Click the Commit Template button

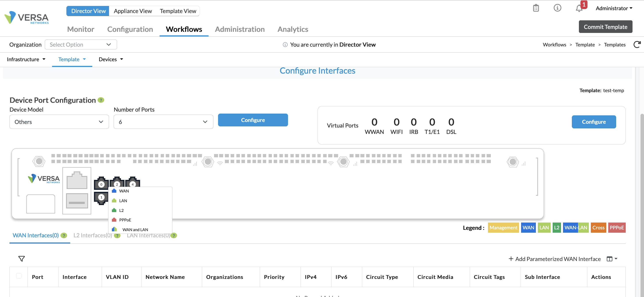click(x=605, y=27)
